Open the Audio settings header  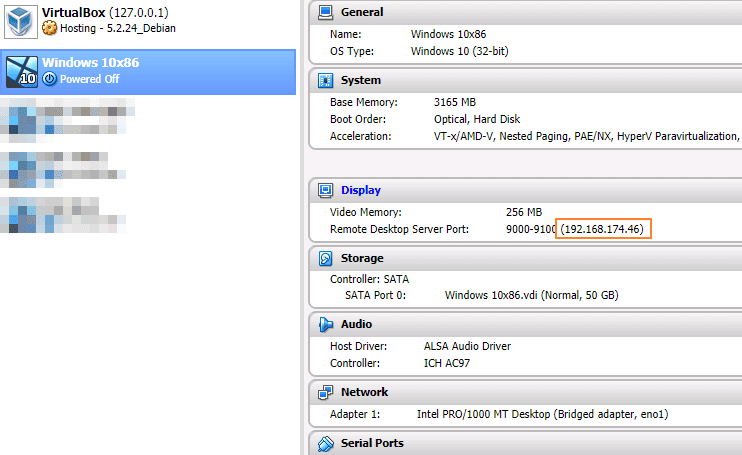[356, 324]
